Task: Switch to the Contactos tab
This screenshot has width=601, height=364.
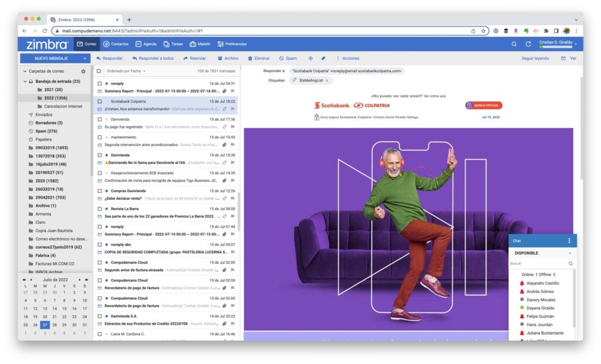Action: tap(116, 44)
